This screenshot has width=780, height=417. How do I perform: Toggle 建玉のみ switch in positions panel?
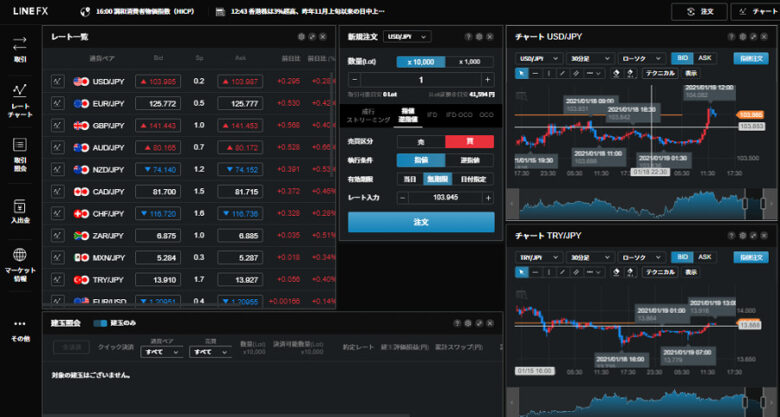pyautogui.click(x=100, y=323)
